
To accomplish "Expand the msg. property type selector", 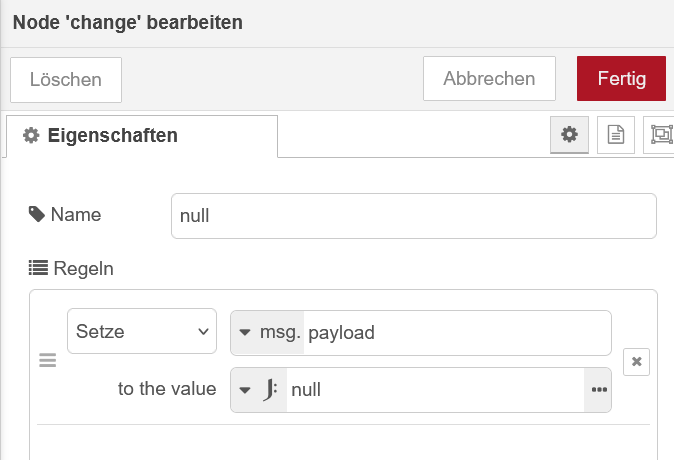I will tap(267, 333).
